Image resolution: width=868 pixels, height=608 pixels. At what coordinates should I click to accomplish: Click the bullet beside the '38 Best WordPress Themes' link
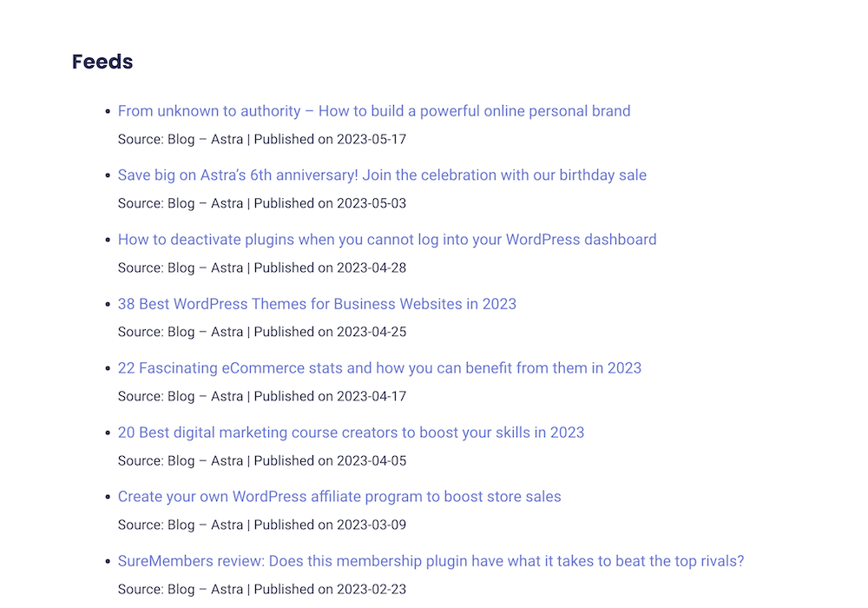click(x=108, y=304)
